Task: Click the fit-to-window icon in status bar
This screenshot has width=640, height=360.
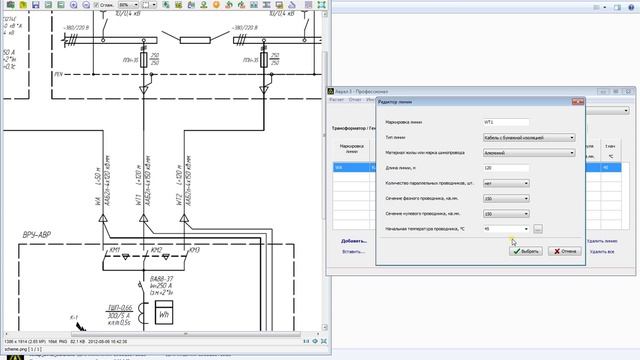Action: click(x=315, y=341)
